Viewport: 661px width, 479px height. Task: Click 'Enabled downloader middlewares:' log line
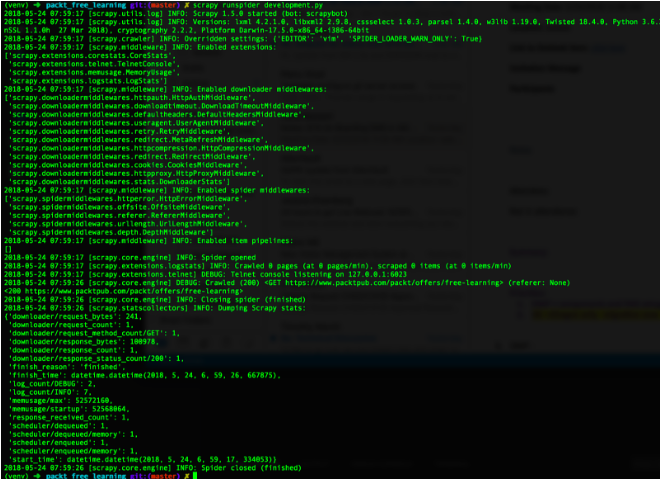pos(262,89)
